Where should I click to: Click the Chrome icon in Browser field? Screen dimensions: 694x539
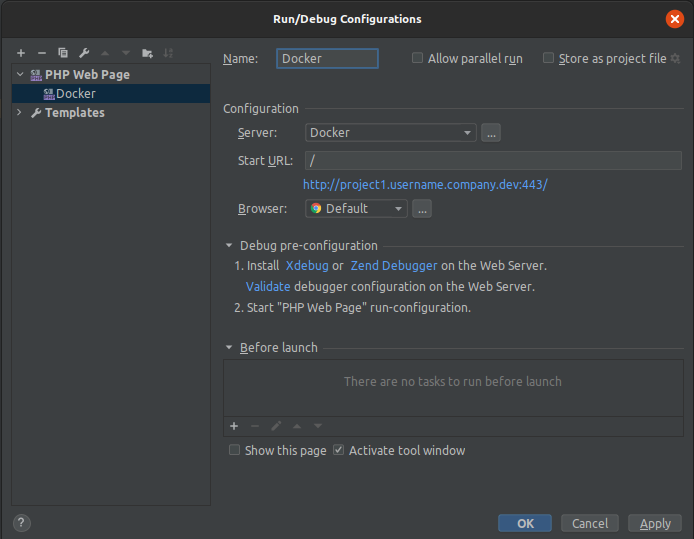coord(316,208)
